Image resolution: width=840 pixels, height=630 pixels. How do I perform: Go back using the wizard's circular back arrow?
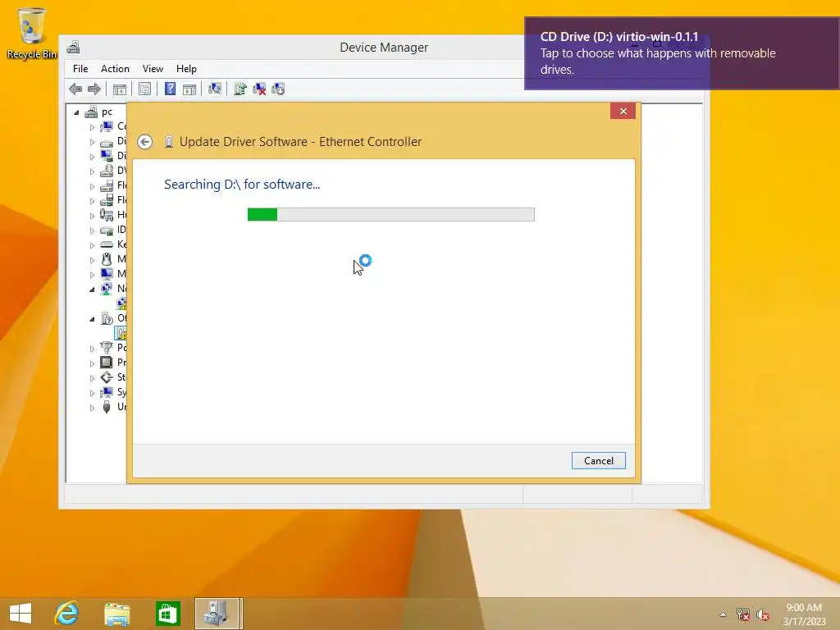tap(144, 142)
